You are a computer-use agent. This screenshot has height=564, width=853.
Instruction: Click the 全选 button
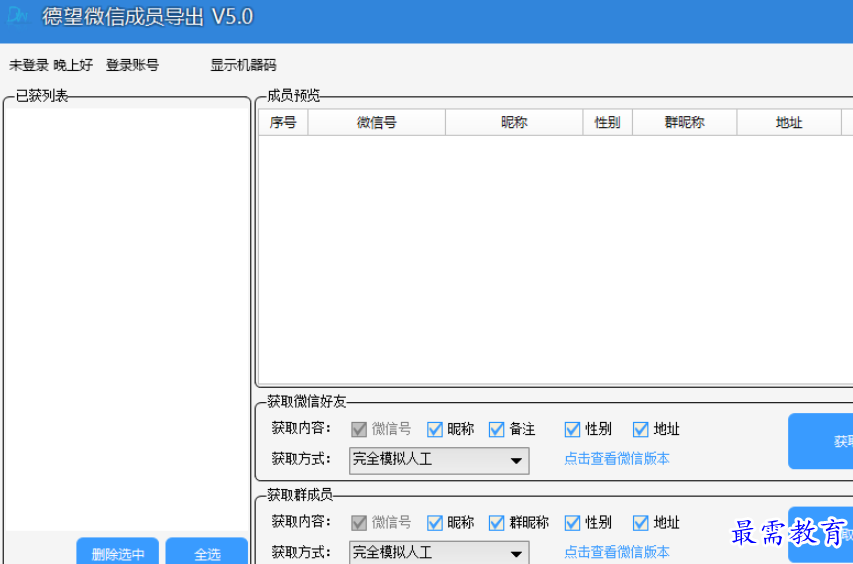tap(207, 551)
